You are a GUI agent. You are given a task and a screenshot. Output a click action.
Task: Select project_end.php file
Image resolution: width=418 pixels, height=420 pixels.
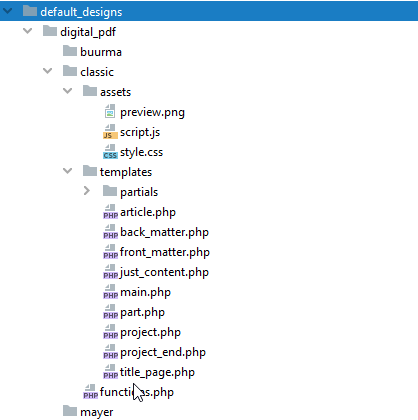coord(163,352)
